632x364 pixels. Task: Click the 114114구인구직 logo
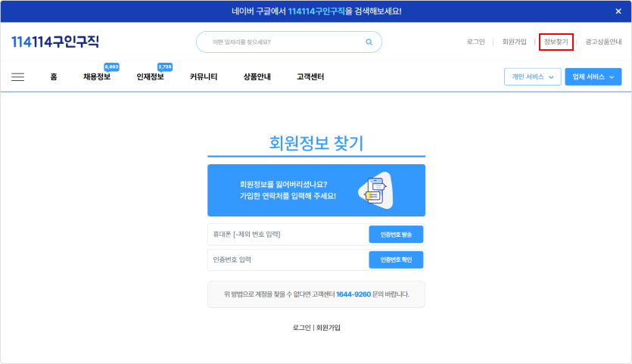(x=55, y=42)
